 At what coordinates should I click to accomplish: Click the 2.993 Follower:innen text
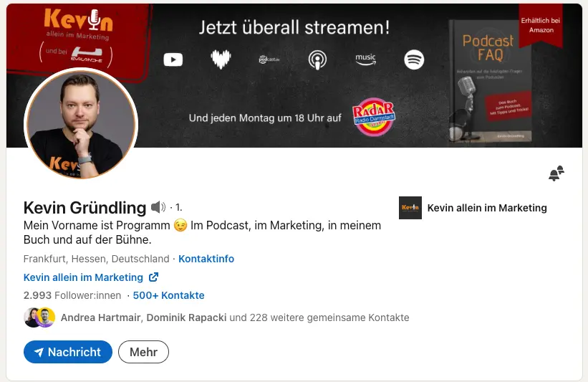pos(72,295)
